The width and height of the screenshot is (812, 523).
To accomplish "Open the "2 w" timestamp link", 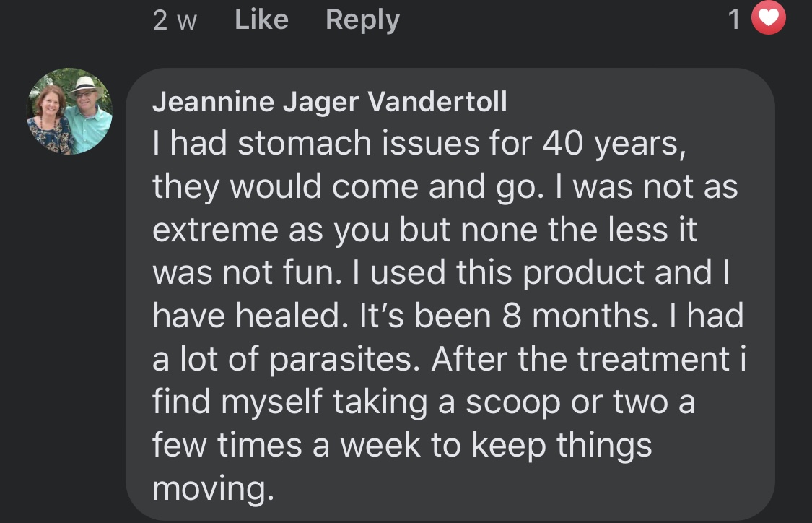I will (x=175, y=20).
